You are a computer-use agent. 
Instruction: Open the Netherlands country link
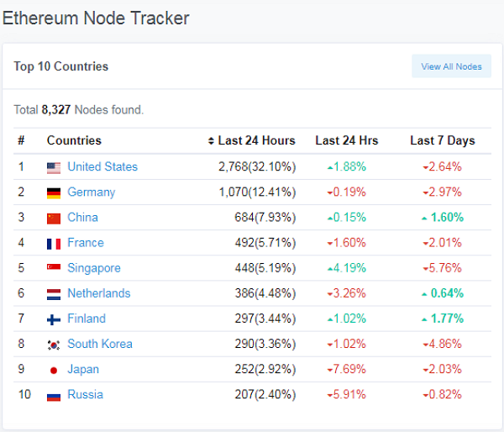click(99, 293)
